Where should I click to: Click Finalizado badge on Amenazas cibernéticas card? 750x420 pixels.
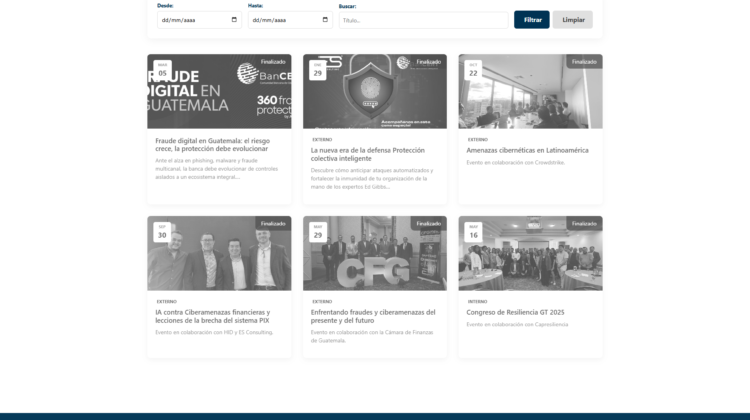(x=584, y=62)
